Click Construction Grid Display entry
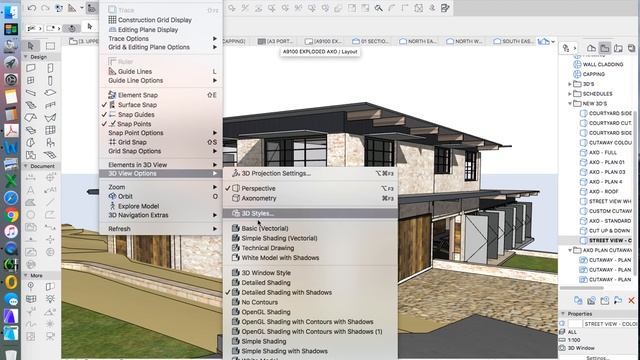 161,20
